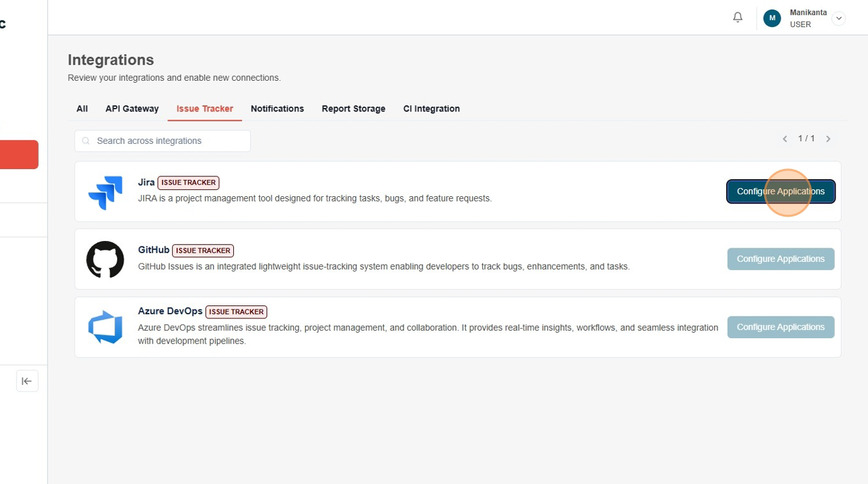Viewport: 868px width, 484px height.
Task: Open the CI Integration tab
Action: [431, 109]
